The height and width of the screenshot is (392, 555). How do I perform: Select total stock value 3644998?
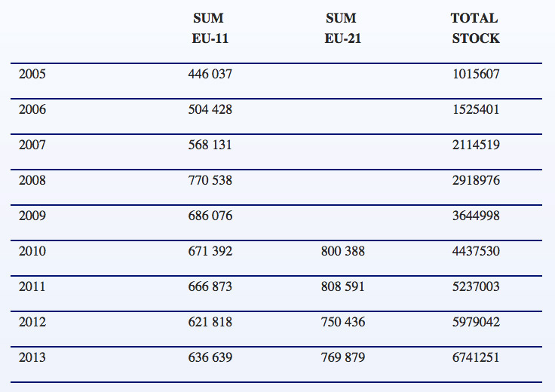[x=475, y=216]
